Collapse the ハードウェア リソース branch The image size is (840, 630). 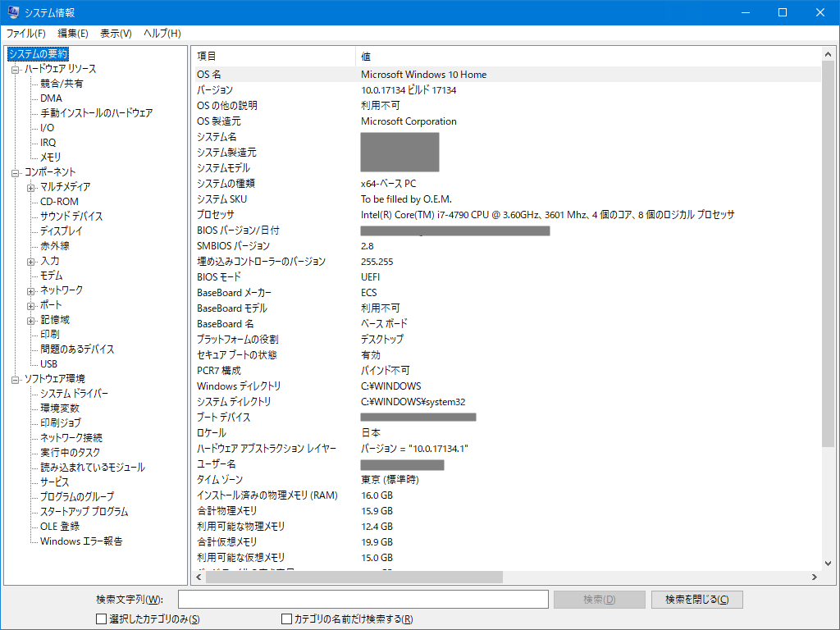pyautogui.click(x=14, y=68)
